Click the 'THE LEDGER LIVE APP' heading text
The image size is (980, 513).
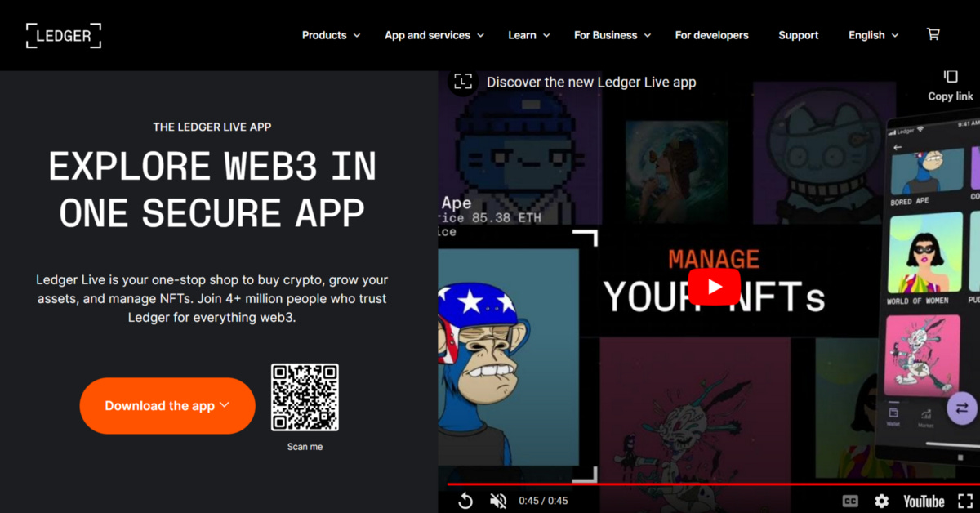[x=212, y=127]
